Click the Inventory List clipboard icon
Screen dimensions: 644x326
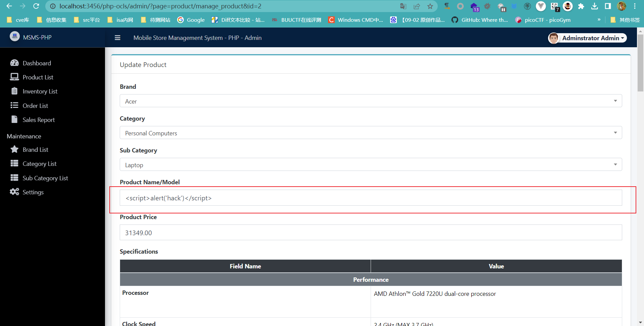coord(14,91)
